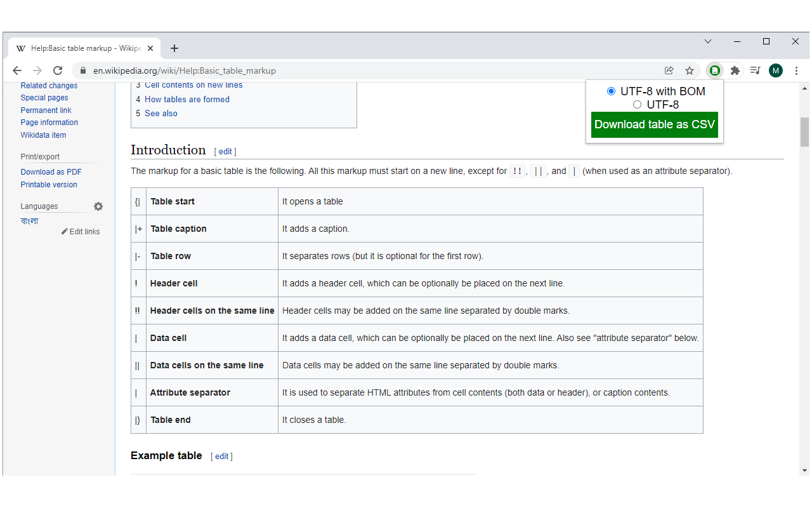Open the CSV table downloader extension icon

[x=714, y=70]
